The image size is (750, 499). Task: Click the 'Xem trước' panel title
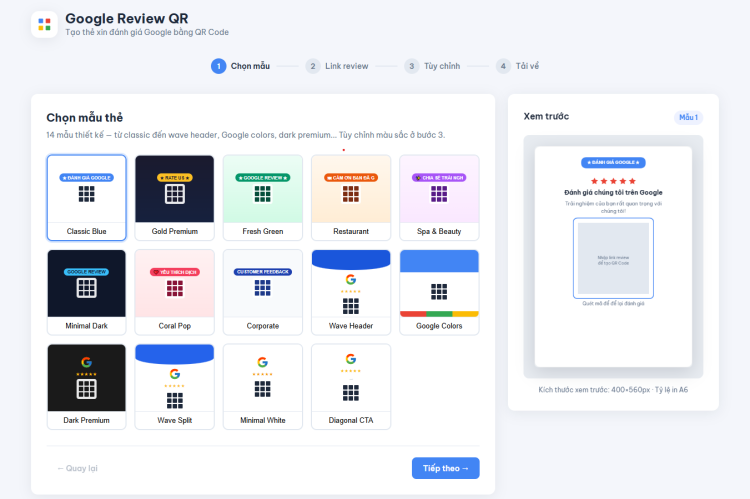click(546, 116)
